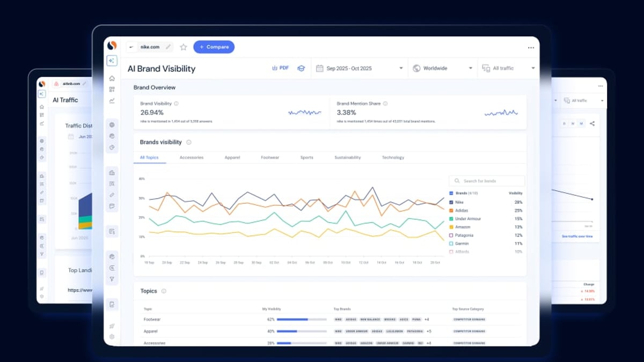The width and height of the screenshot is (644, 362).
Task: Uncheck the Nike brand checkbox
Action: 450,202
